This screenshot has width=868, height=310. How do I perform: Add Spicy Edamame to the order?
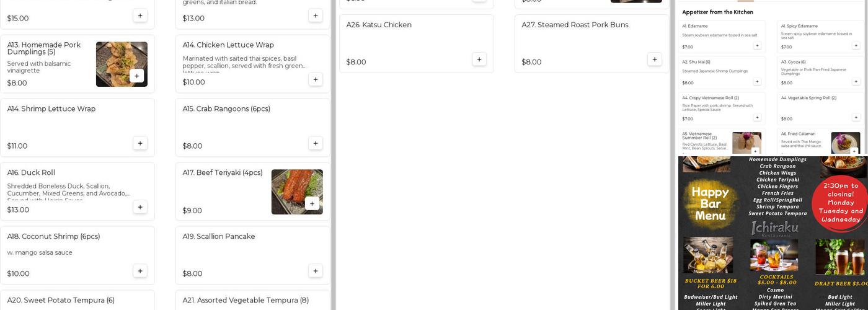tap(856, 46)
